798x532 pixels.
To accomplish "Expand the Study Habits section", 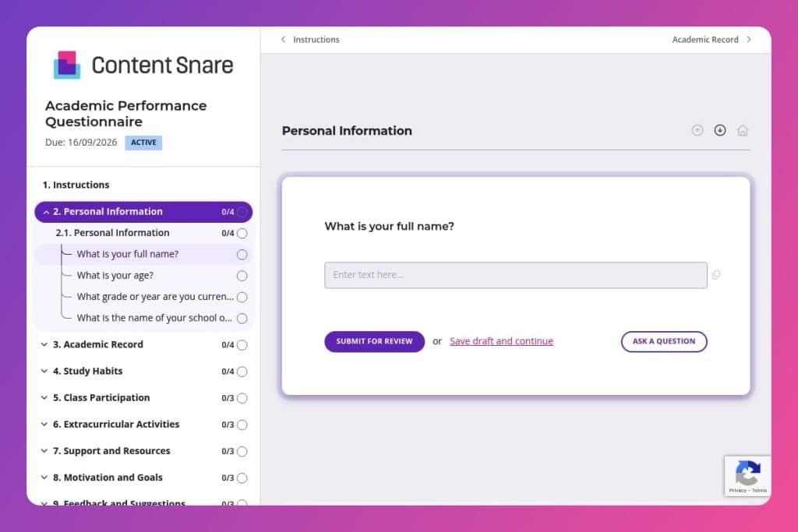I will [44, 372].
